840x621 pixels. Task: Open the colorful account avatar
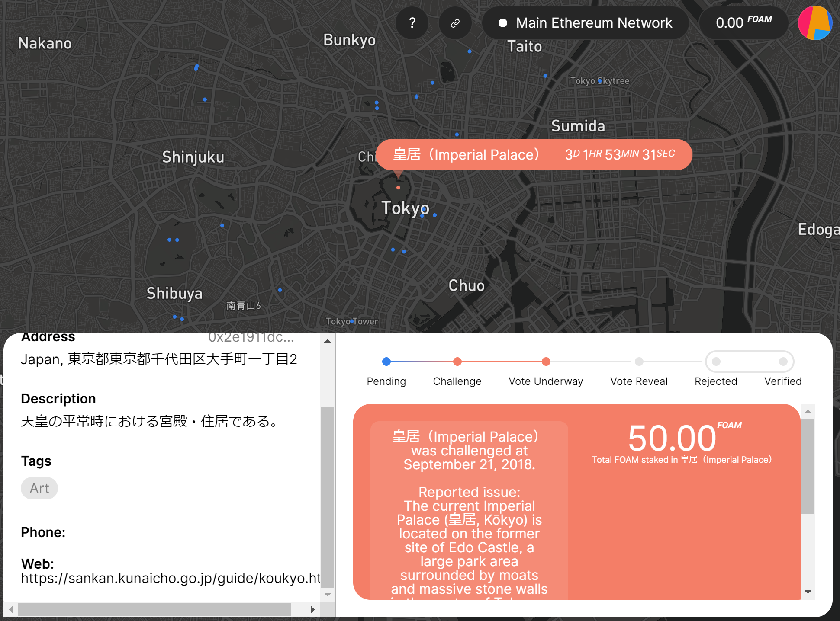point(815,23)
